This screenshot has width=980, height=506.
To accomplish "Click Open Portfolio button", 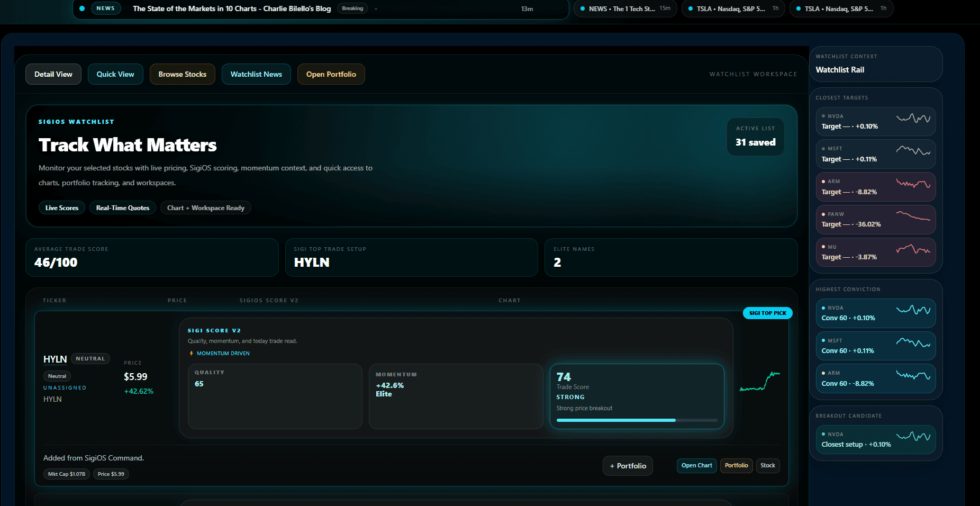I will click(x=331, y=74).
